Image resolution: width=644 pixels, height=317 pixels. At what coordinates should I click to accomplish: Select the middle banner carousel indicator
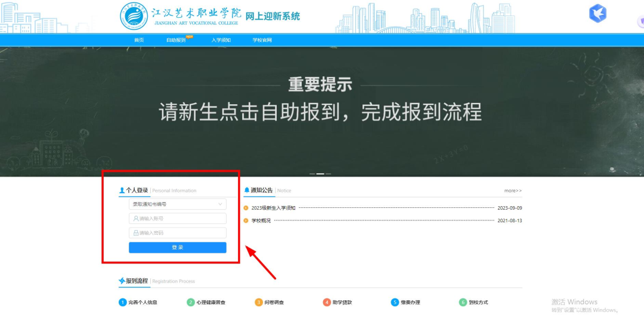point(320,174)
